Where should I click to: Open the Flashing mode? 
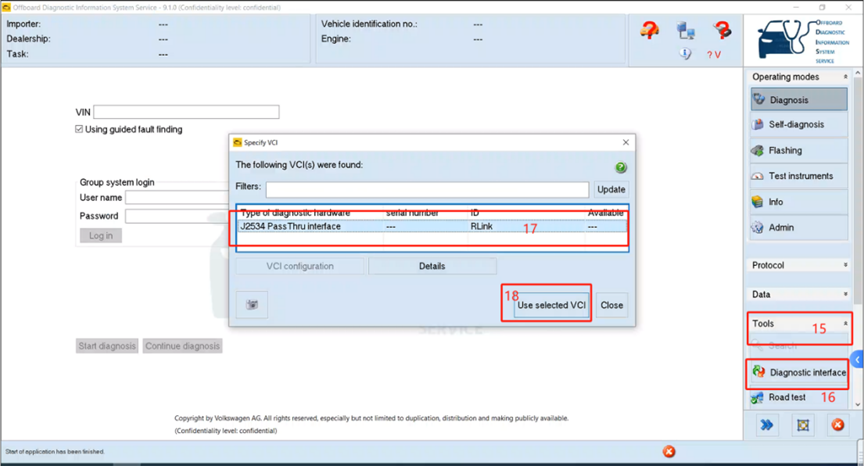click(x=799, y=150)
